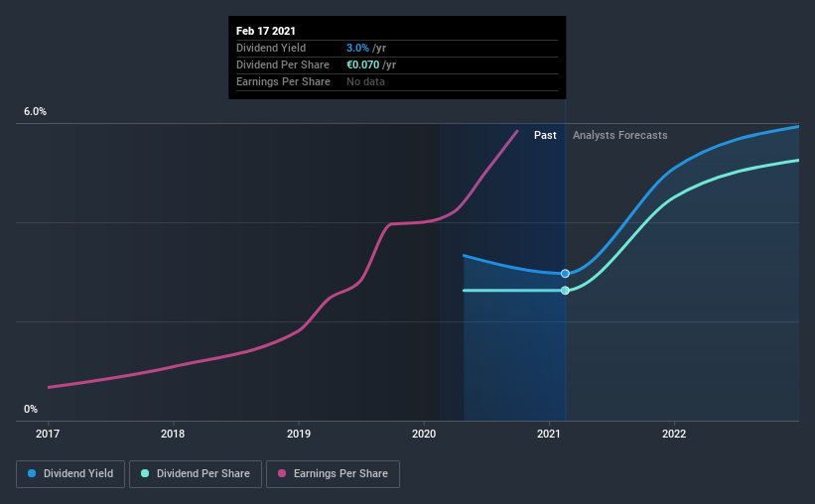The image size is (815, 504).
Task: Click the 2018 x-axis label
Action: 173,434
